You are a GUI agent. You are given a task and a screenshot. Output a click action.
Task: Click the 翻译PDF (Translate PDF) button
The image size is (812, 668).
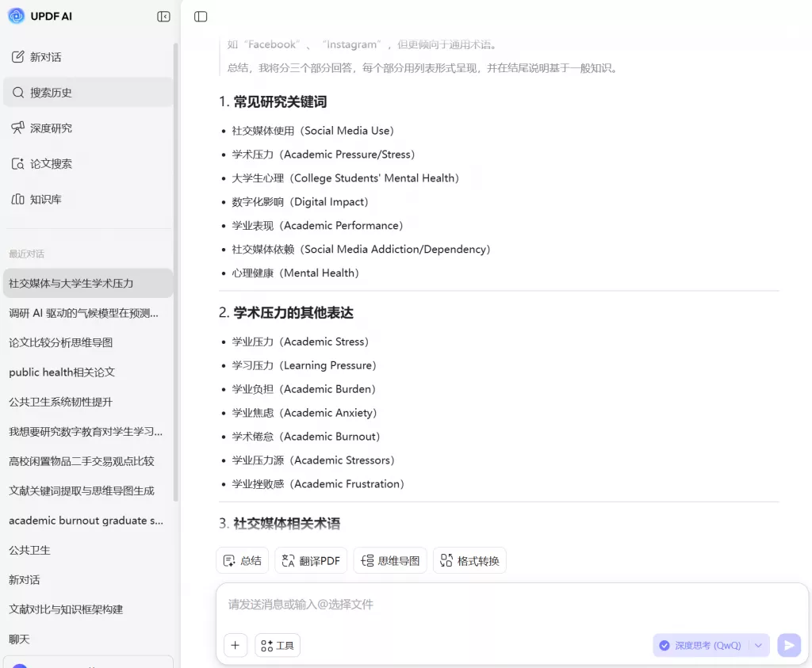point(311,560)
